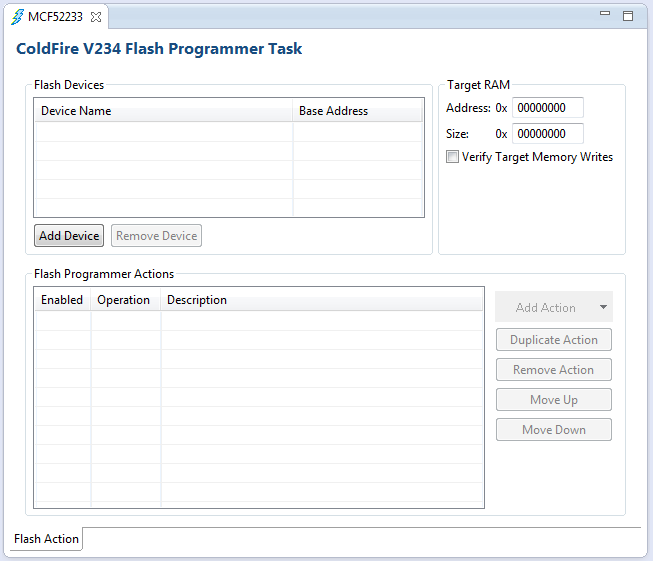Viewport: 653px width, 561px height.
Task: Maximize the editor view panel
Action: coord(628,16)
